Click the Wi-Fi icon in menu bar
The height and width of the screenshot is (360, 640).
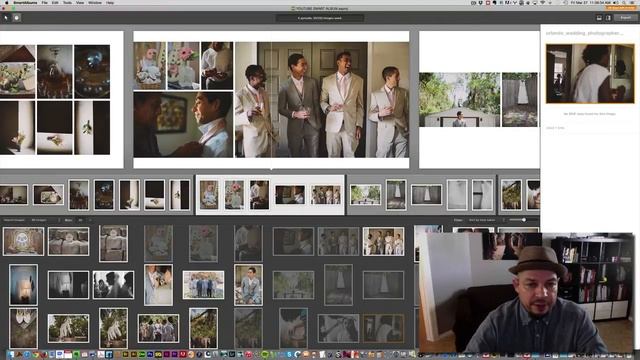click(543, 2)
